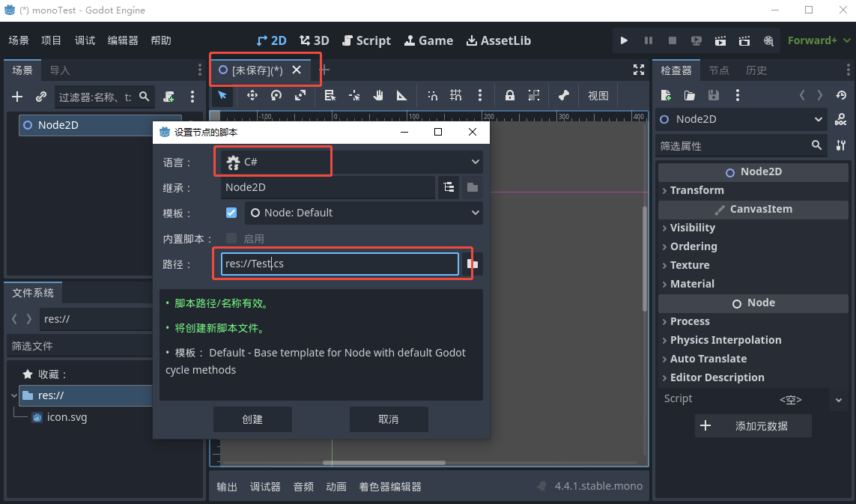Click the viewport horizontal scrollbar
Image resolution: width=856 pixels, height=504 pixels.
click(384, 463)
